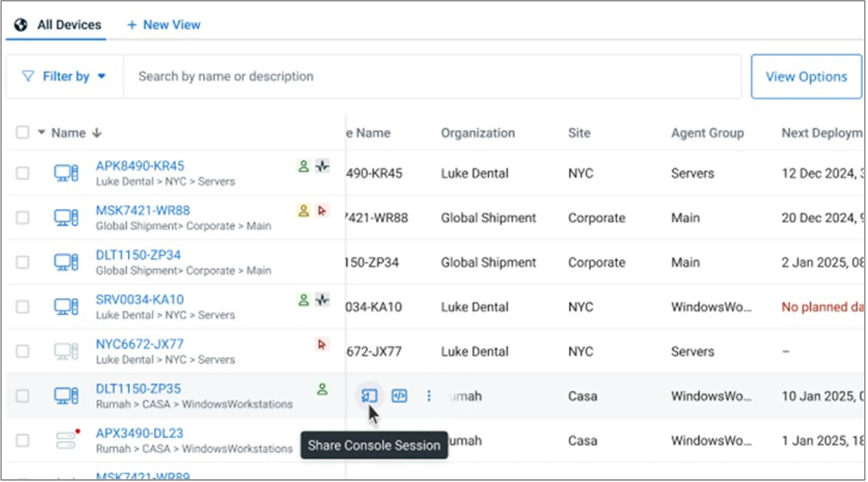Screen dimensions: 868x482
Task: Select checkbox for DLT1150-ZP34 row
Action: tap(23, 262)
